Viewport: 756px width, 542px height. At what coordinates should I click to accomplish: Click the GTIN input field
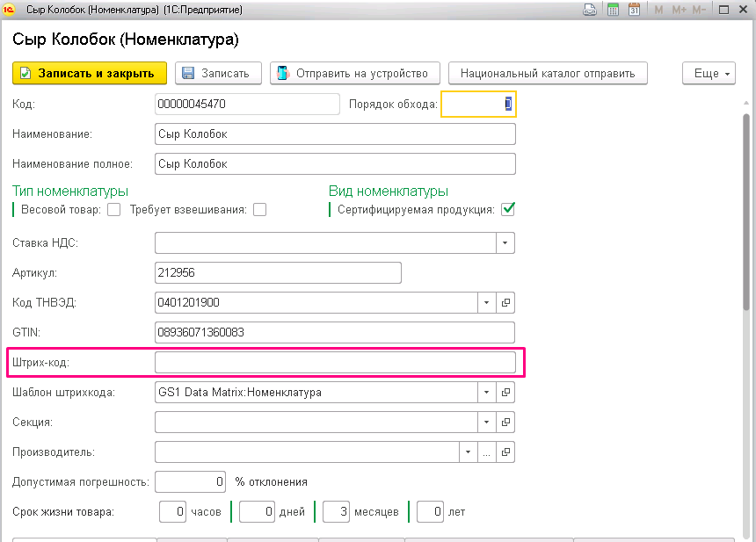tap(335, 332)
